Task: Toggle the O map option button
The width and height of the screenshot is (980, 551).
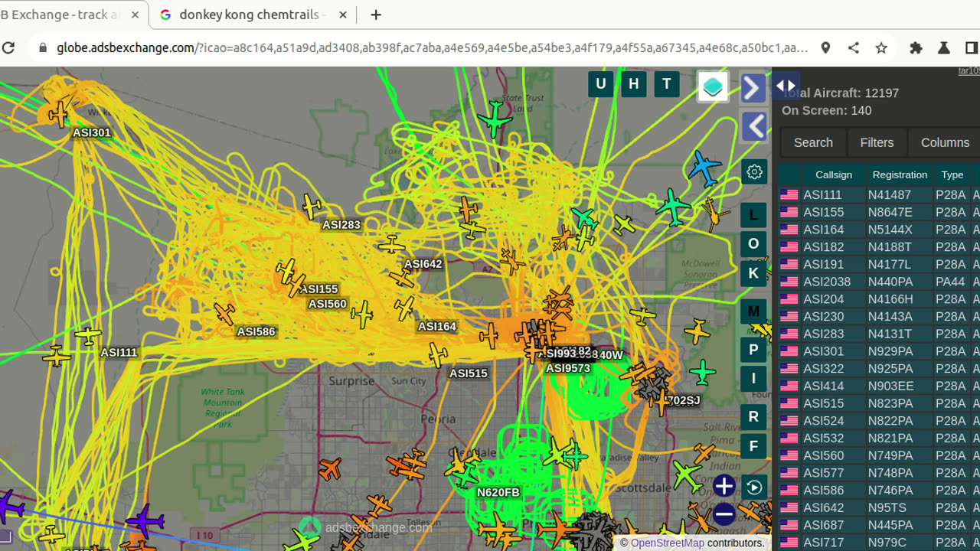Action: coord(753,244)
